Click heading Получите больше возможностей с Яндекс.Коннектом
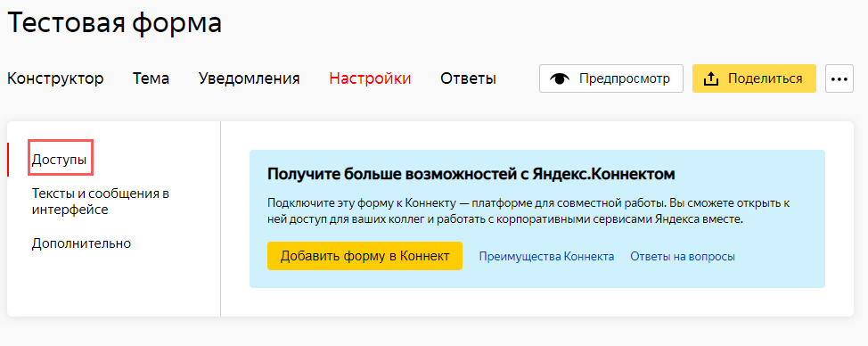Viewport: 868px width, 346px height. click(471, 174)
